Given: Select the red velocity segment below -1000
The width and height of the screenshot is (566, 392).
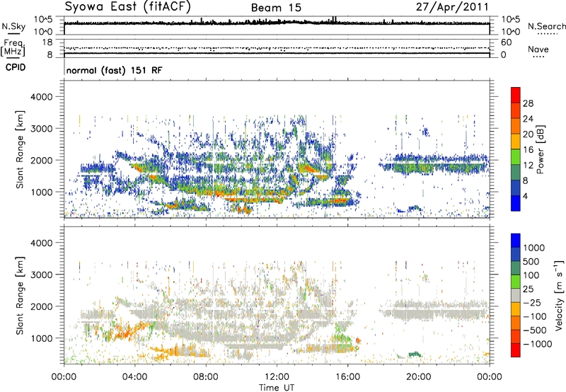Looking at the screenshot, I should (x=516, y=350).
